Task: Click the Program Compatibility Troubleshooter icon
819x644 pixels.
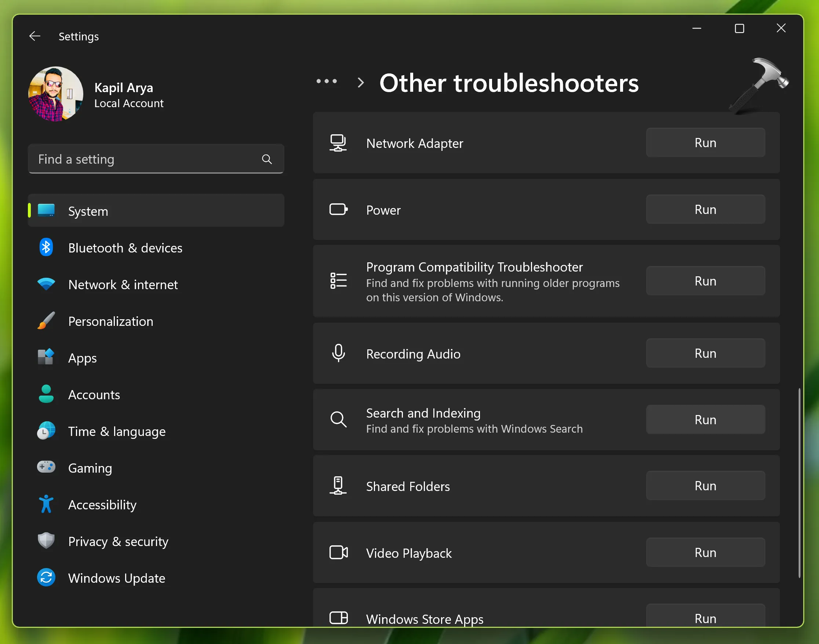Action: click(338, 280)
